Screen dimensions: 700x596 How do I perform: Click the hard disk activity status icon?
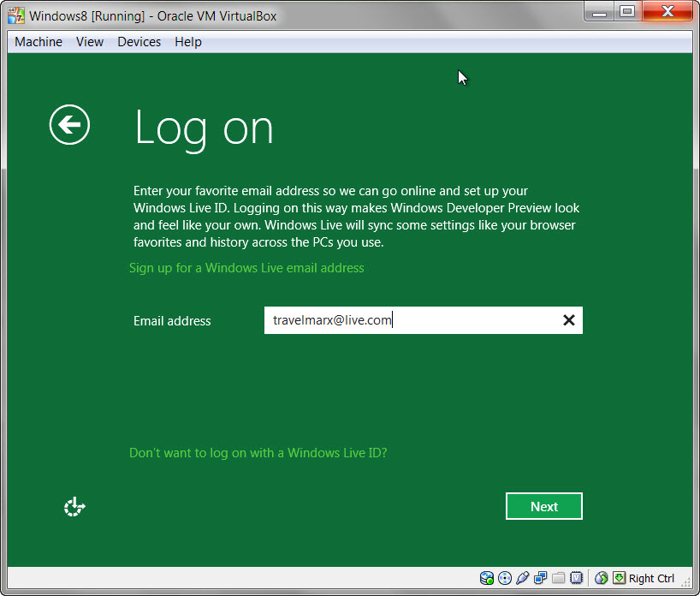click(487, 578)
